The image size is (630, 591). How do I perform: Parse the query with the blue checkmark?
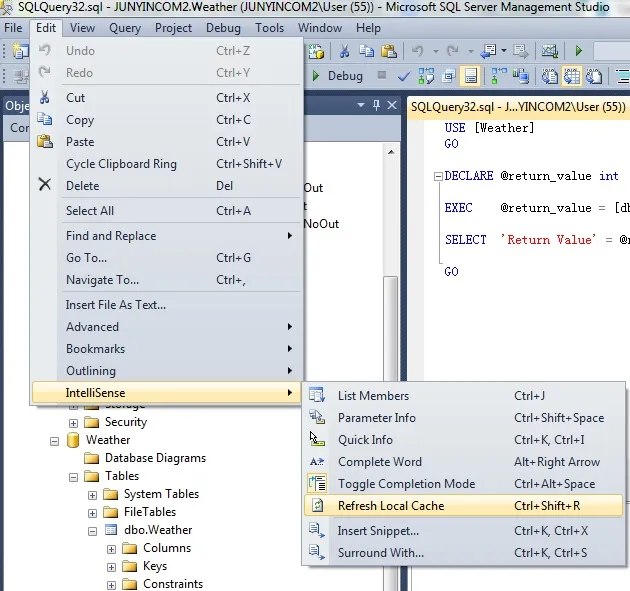click(404, 76)
